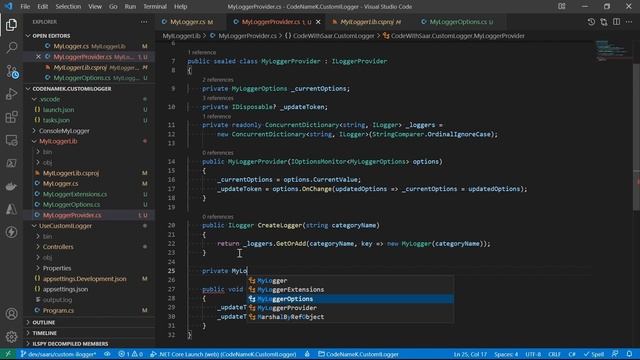Screen dimensions: 640x360
Task: Open the Source Control view
Action: (11, 71)
